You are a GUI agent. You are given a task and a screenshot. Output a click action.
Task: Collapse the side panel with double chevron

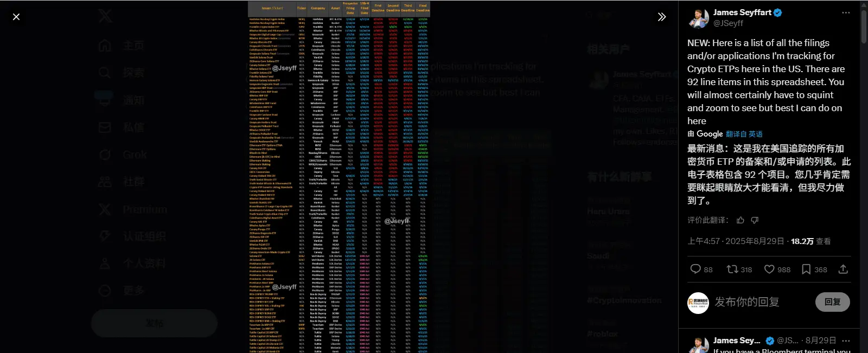pos(662,17)
